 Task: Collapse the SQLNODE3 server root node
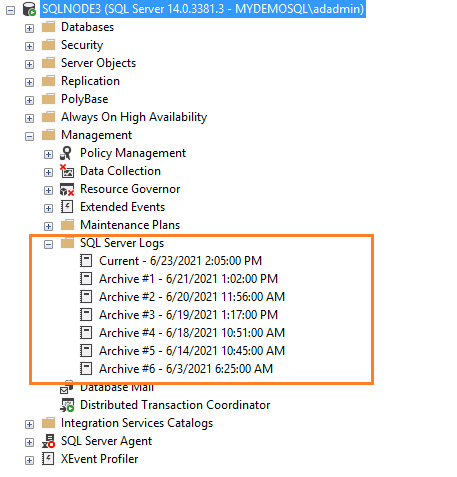pyautogui.click(x=11, y=11)
